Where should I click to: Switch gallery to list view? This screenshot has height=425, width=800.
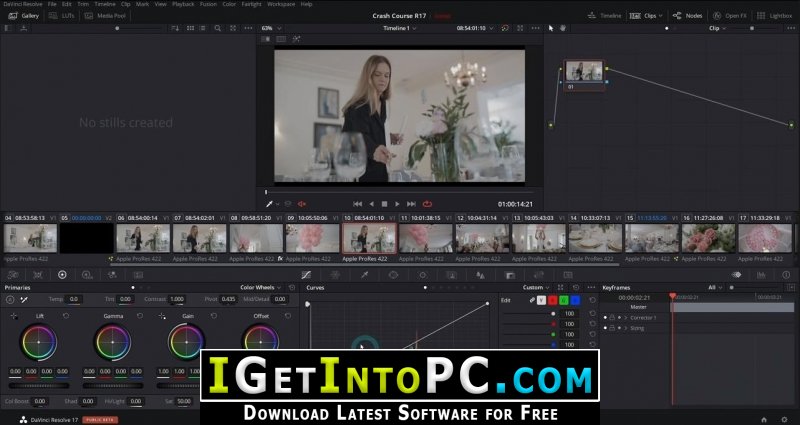tap(203, 29)
